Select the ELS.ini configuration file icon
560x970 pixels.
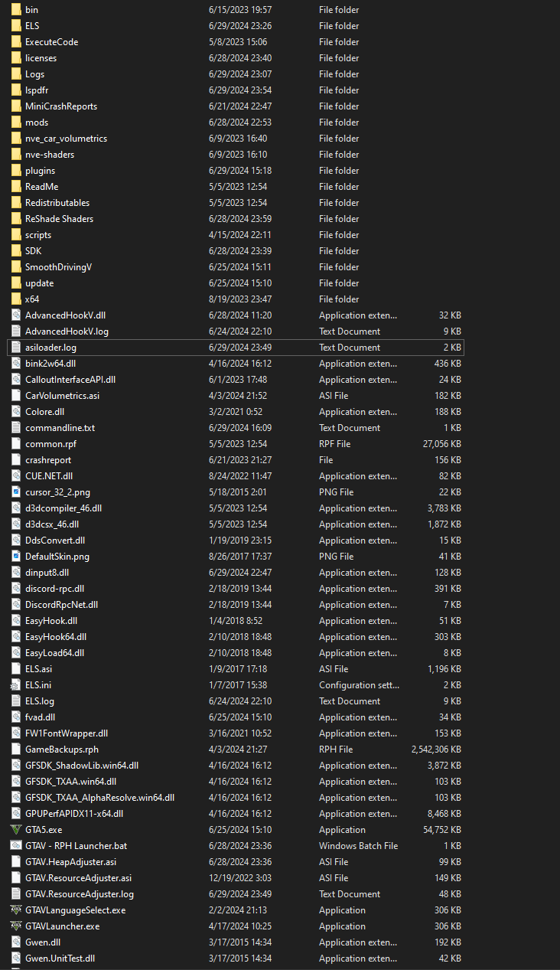click(x=16, y=685)
